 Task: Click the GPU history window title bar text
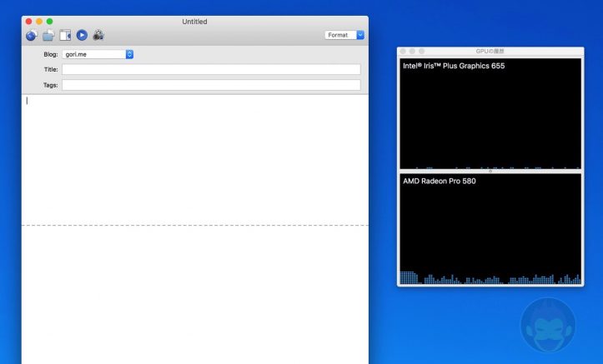click(490, 51)
